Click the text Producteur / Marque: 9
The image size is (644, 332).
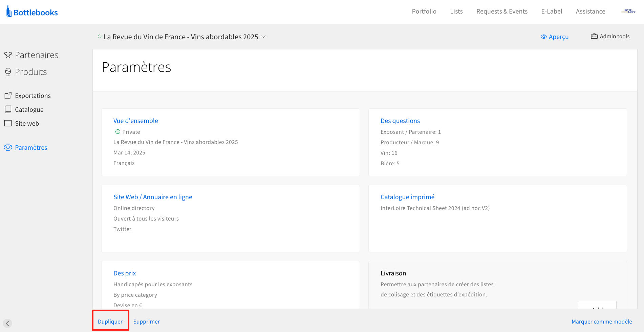[x=410, y=142]
